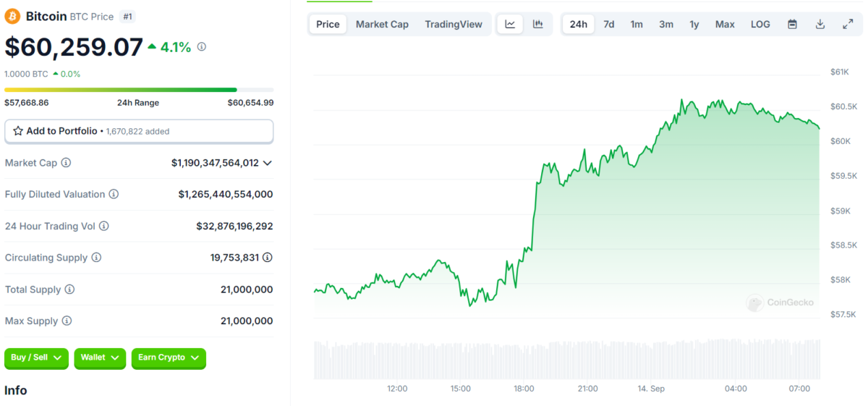Click Add to Portfolio button
868x406 pixels.
(x=139, y=131)
